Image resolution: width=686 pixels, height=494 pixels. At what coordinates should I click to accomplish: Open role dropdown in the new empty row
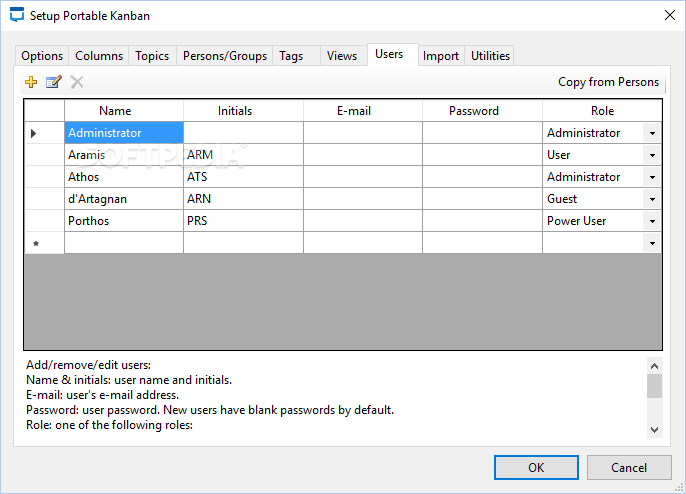652,243
